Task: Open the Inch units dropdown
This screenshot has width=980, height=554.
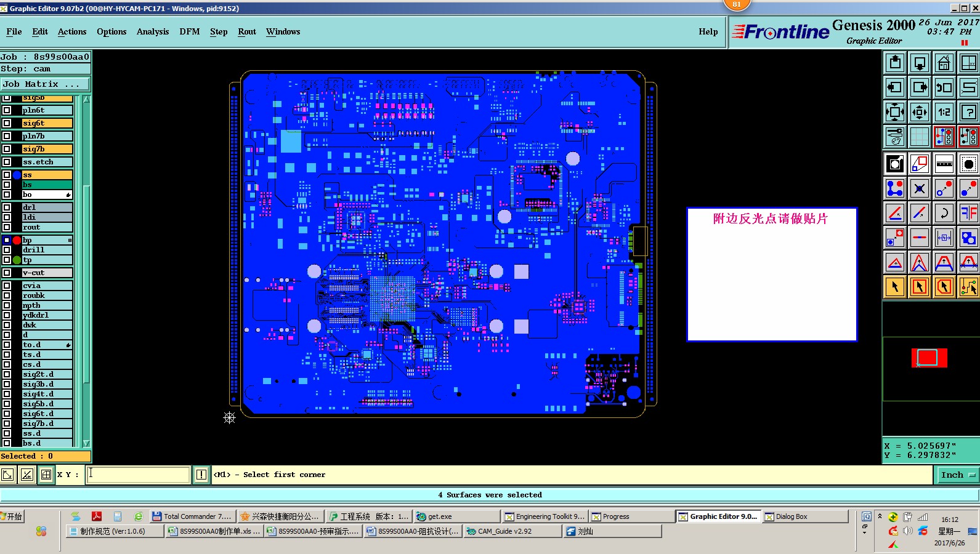Action: 958,475
